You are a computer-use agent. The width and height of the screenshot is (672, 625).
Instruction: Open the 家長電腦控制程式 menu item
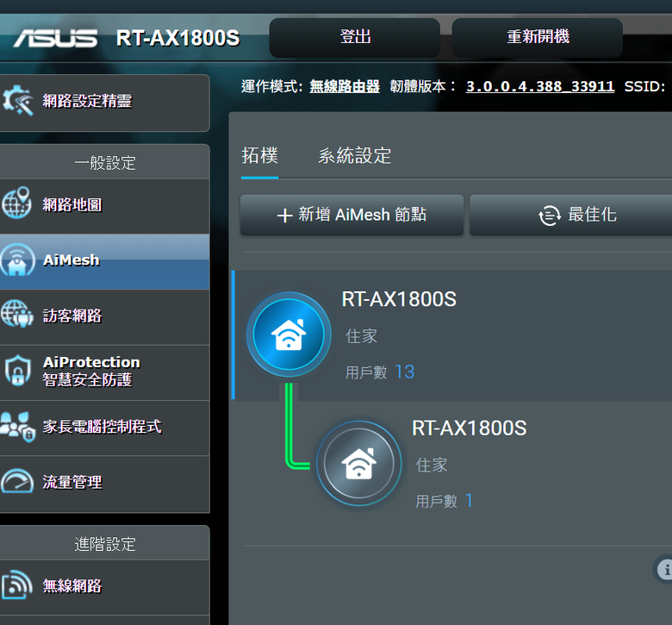point(104,428)
